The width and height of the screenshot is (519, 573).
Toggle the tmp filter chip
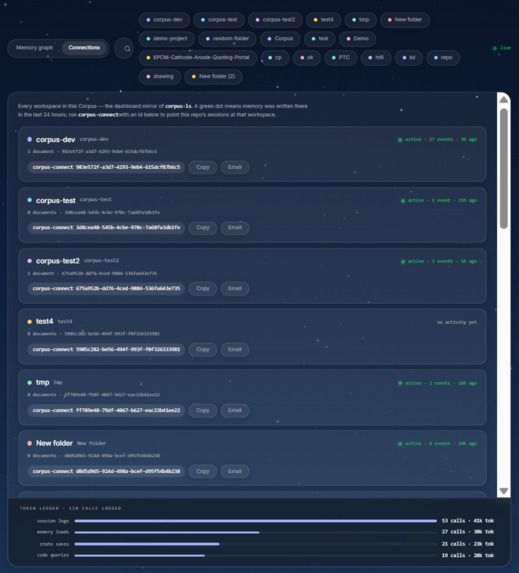[x=360, y=20]
